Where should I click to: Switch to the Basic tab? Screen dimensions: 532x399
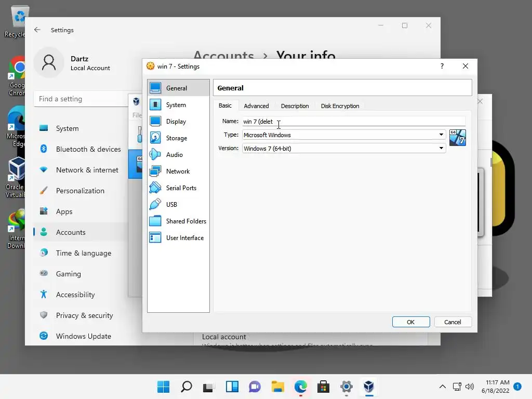pos(225,105)
